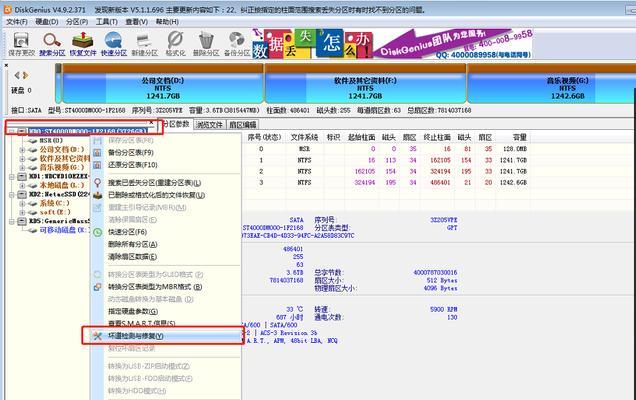Screen dimensions: 636x400
Task: Go to next disk with right arrow
Action: [x=26, y=75]
